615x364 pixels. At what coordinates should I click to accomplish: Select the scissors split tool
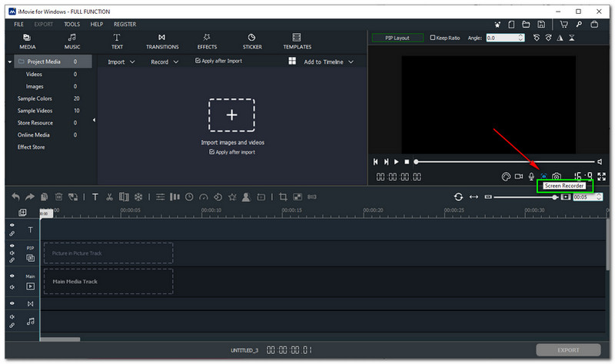(x=110, y=197)
